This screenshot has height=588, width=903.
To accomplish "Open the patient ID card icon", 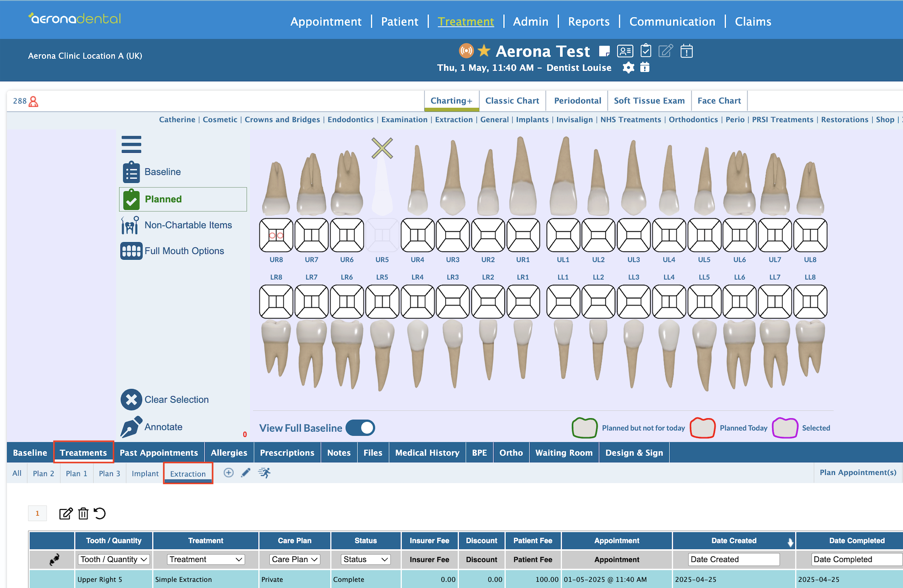I will (x=625, y=52).
